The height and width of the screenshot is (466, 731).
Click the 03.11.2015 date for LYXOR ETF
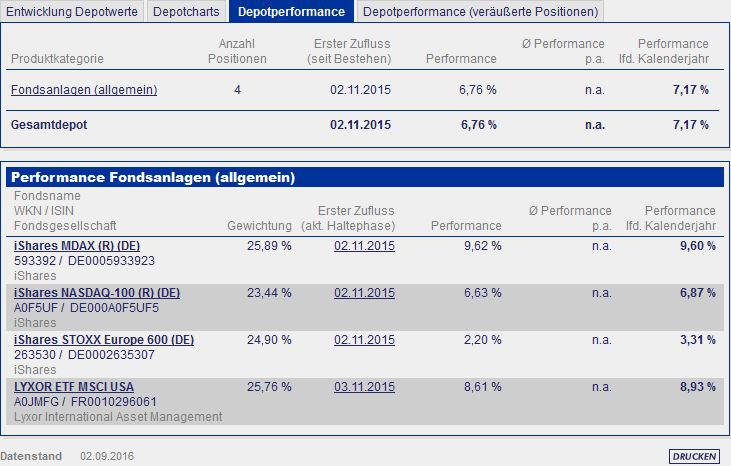click(x=364, y=387)
